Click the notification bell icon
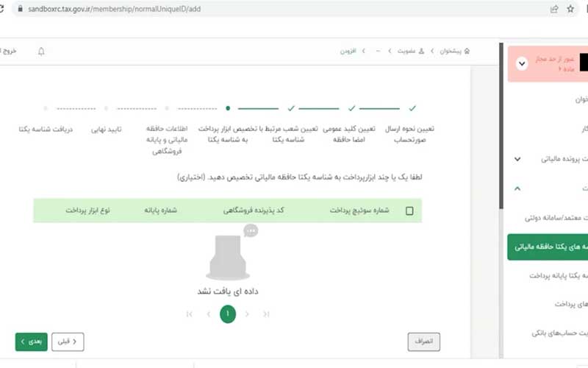 point(41,52)
